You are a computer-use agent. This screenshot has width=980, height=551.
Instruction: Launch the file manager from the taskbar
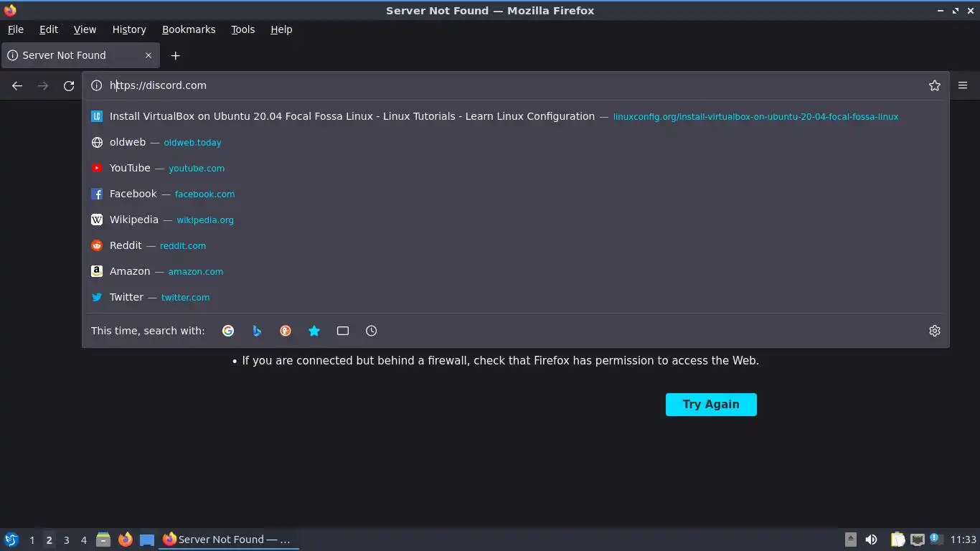coord(103,540)
